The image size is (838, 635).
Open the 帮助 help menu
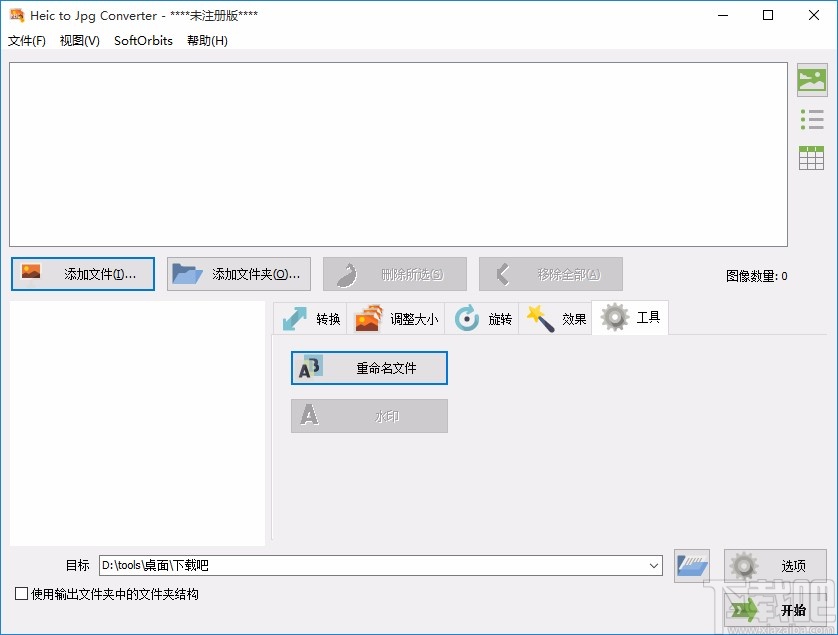(206, 41)
